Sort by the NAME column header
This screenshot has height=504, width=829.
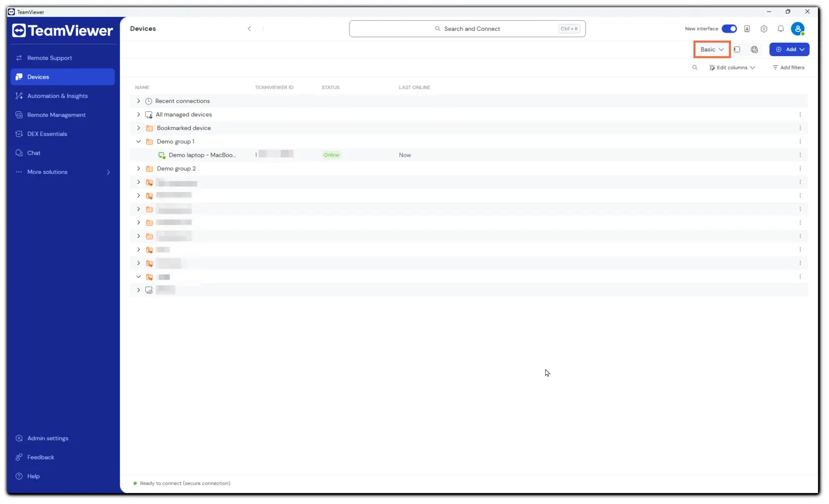(x=142, y=87)
